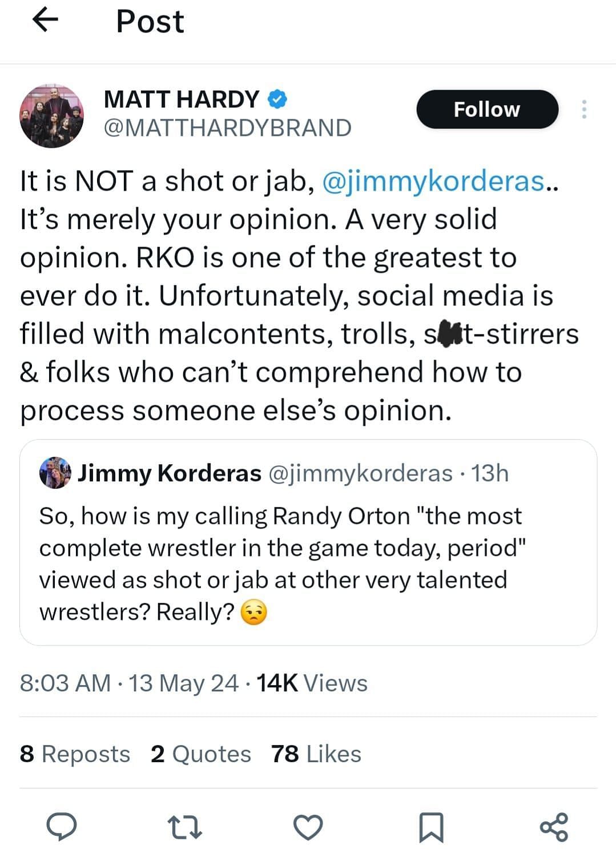Follow MATT HARDY

(x=487, y=109)
